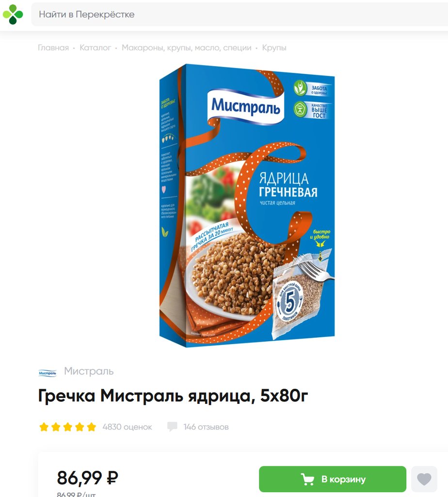This screenshot has width=448, height=497.
Task: Open the 4830 оценок ratings link
Action: 127,427
